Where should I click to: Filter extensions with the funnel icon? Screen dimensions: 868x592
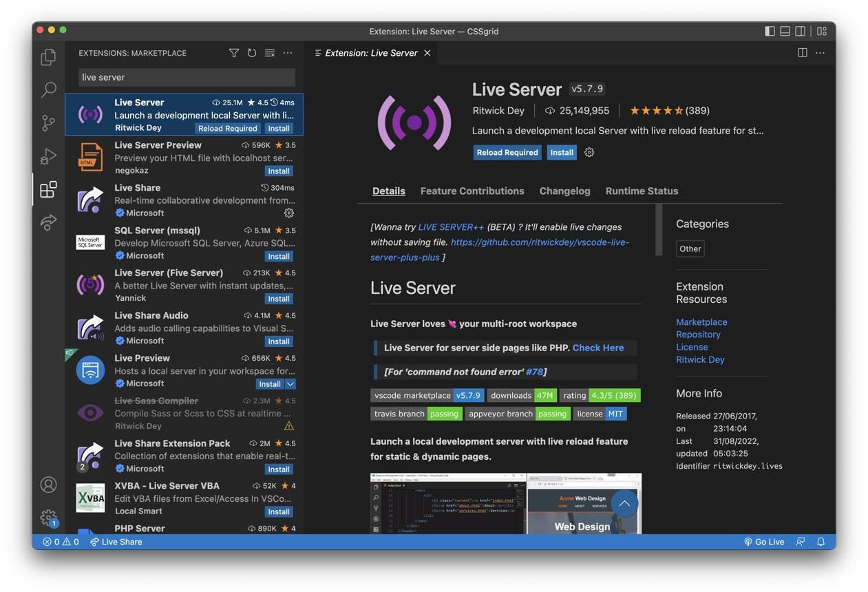234,53
